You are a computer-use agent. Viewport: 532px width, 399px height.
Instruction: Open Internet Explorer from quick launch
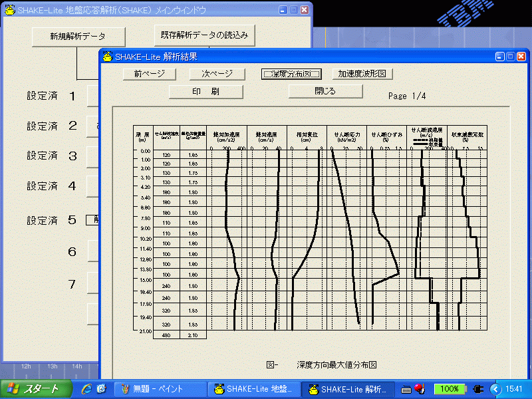[86, 388]
